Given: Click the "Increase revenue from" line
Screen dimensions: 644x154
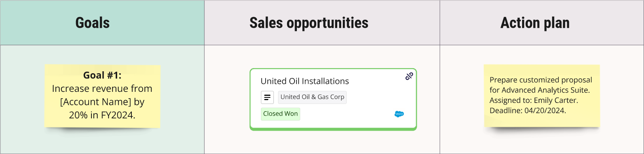Looking at the screenshot, I should [102, 89].
